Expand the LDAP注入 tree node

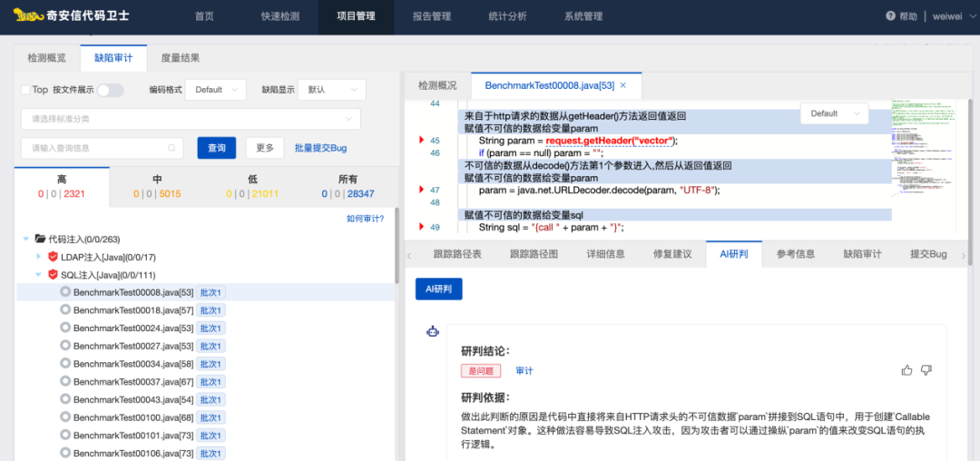tap(38, 257)
